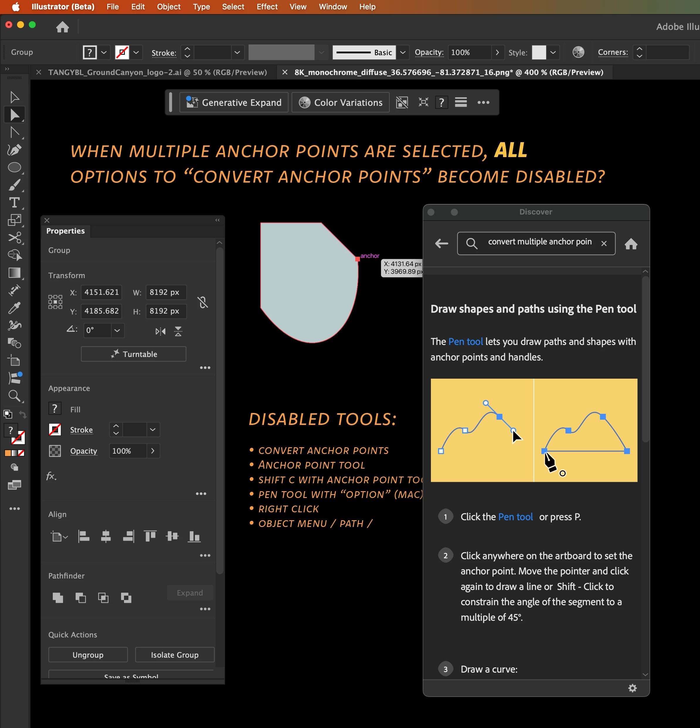Click Flip Horizontal in Transform section
This screenshot has height=728, width=700.
click(x=160, y=331)
